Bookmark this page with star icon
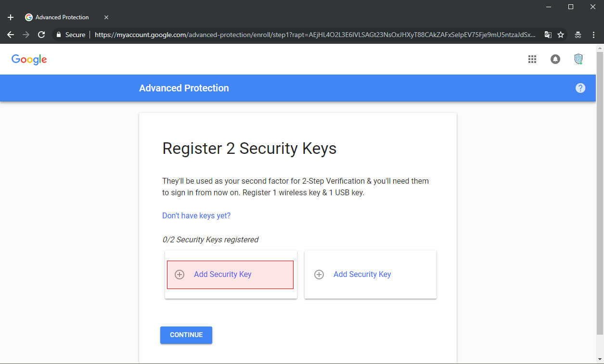Viewport: 604px width, 364px height. (x=561, y=35)
